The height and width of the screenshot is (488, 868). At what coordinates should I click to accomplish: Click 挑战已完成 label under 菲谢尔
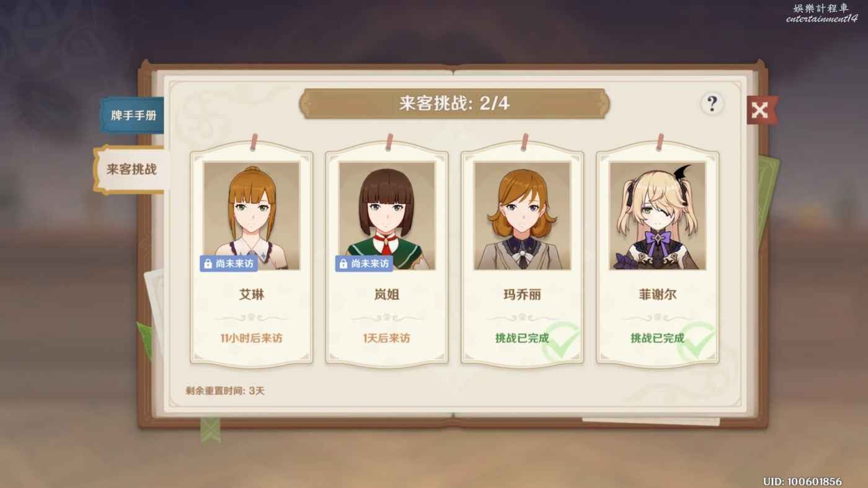click(658, 339)
